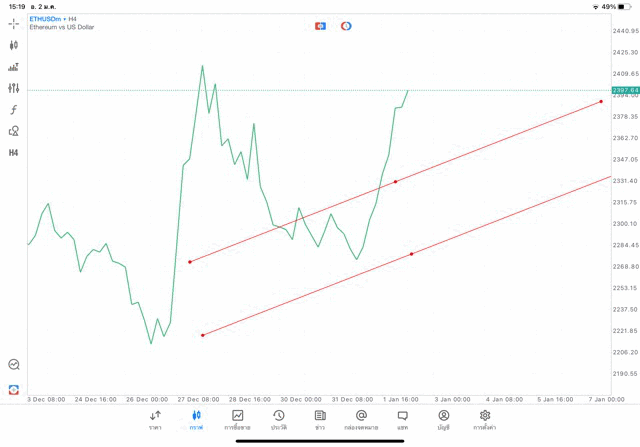640x447 pixels.
Task: Open the ประวัติ history tab
Action: pyautogui.click(x=278, y=419)
